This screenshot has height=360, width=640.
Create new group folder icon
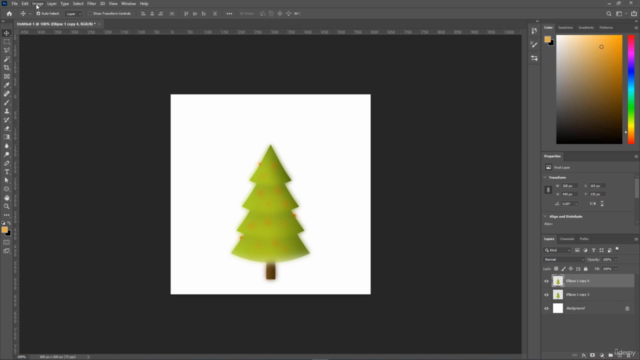[x=611, y=355]
